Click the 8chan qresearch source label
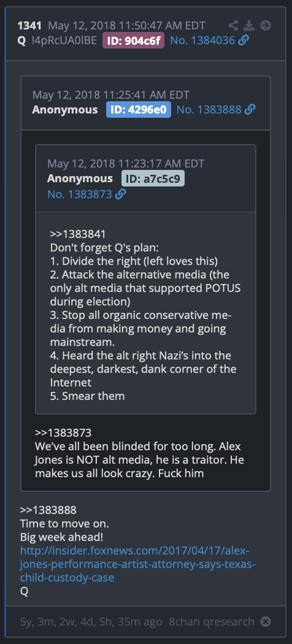 coord(212,621)
